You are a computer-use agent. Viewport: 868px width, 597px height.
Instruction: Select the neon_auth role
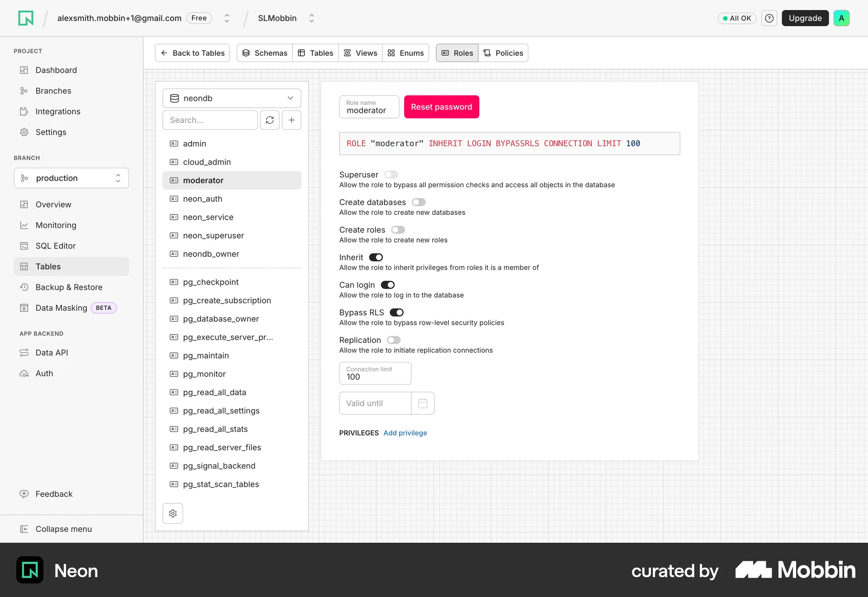pos(231,199)
